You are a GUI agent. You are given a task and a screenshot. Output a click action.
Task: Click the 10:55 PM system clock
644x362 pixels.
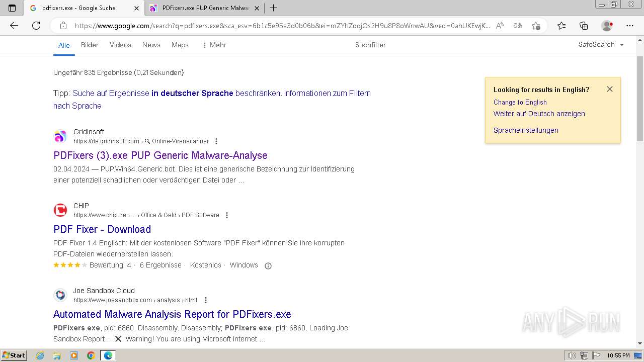618,355
